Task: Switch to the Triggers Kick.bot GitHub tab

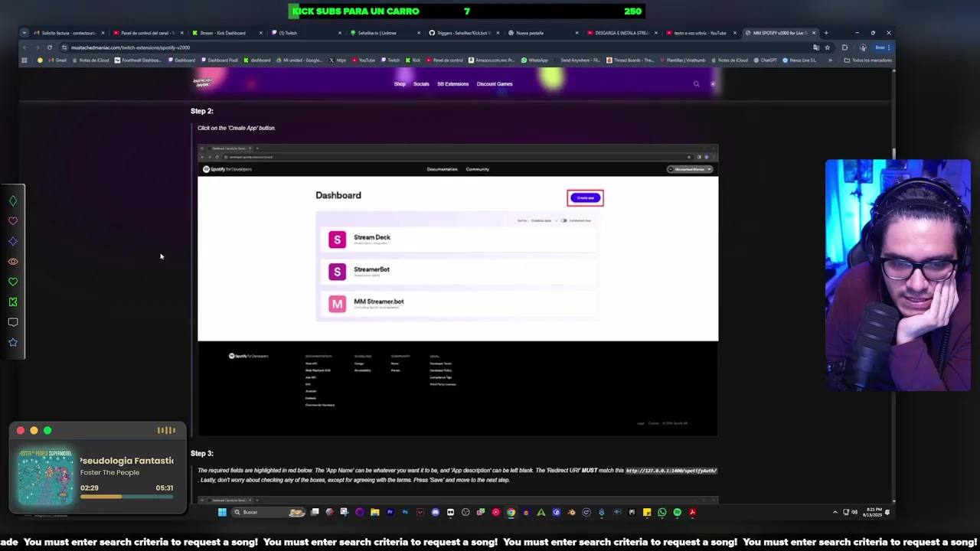Action: [x=465, y=33]
